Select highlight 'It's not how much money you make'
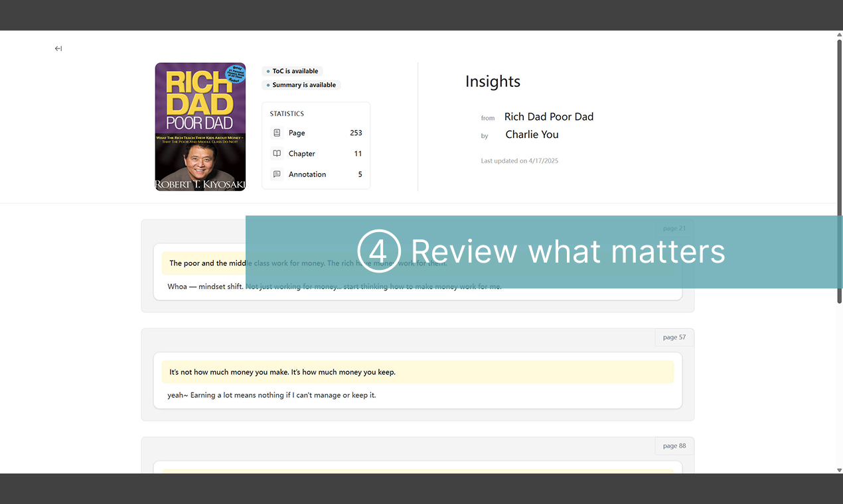843x504 pixels. click(418, 372)
